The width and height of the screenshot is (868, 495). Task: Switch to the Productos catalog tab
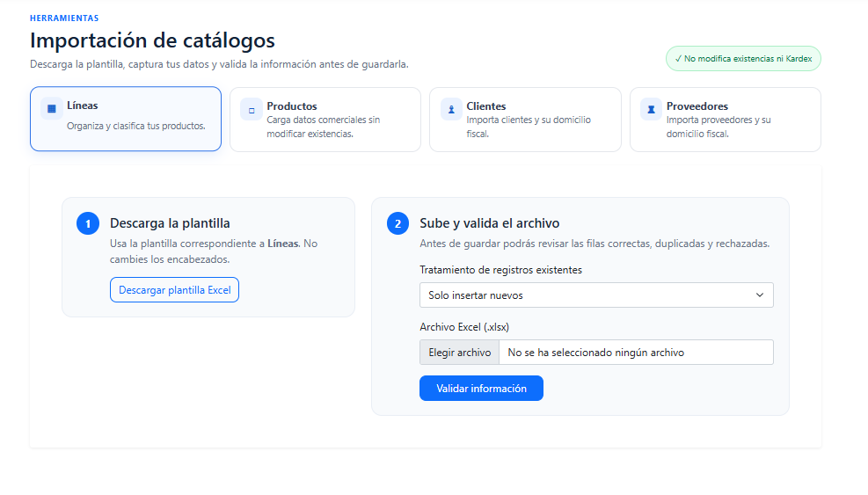point(325,120)
